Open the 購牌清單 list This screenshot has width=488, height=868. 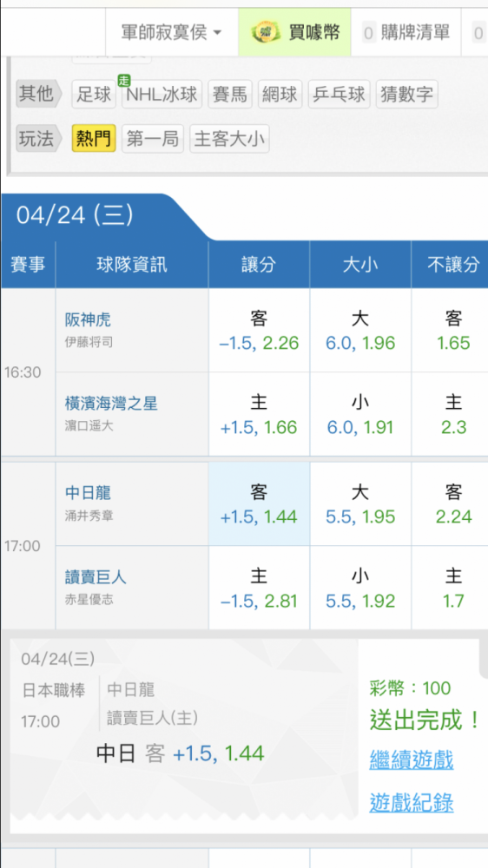pyautogui.click(x=406, y=33)
